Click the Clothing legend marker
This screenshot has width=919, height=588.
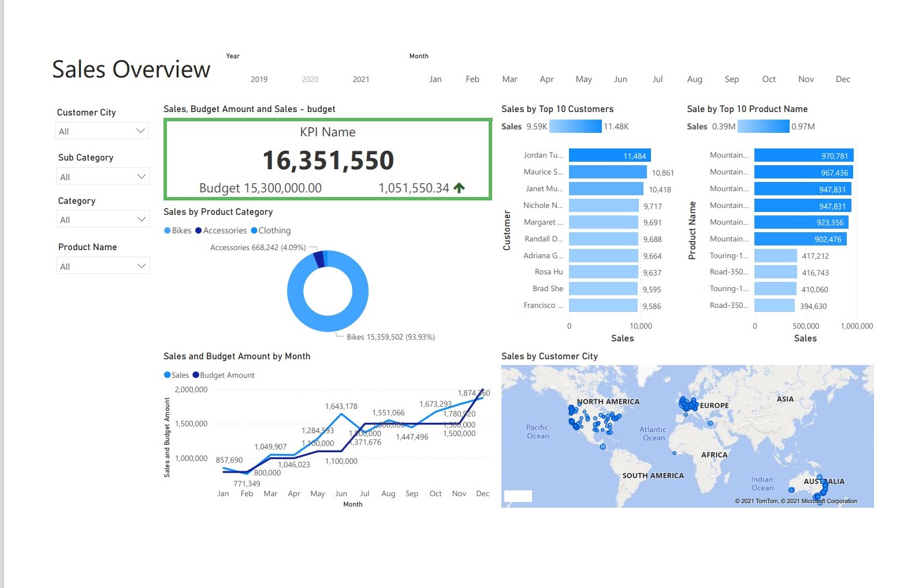pyautogui.click(x=254, y=230)
